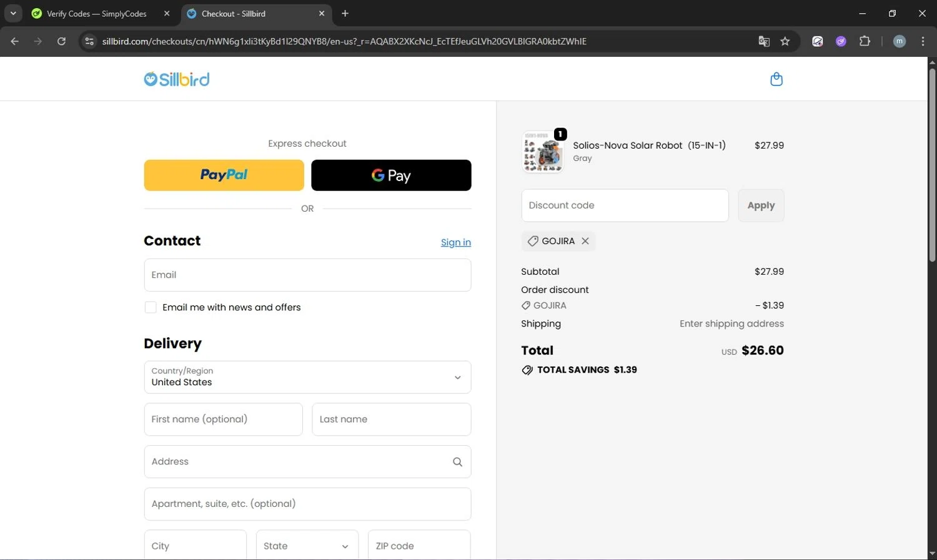The width and height of the screenshot is (937, 560).
Task: Click the −$1.39 discount amount
Action: (x=770, y=305)
